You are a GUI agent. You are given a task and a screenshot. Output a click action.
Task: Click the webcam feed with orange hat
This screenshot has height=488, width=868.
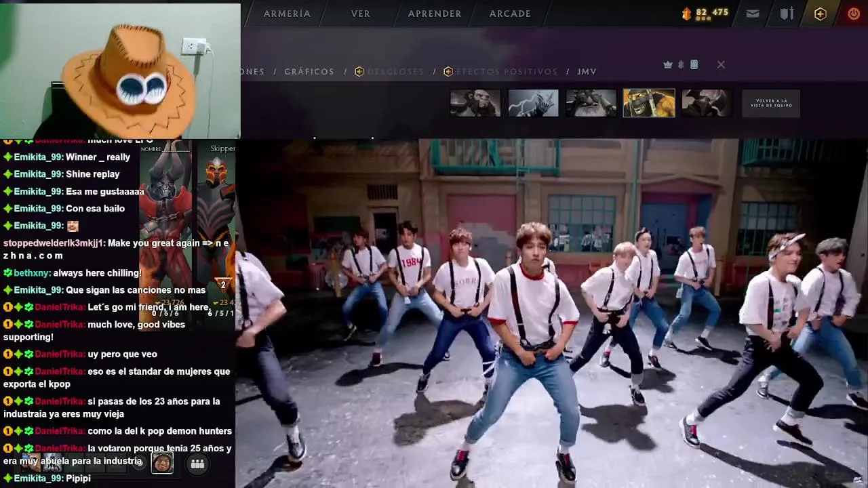(x=120, y=70)
